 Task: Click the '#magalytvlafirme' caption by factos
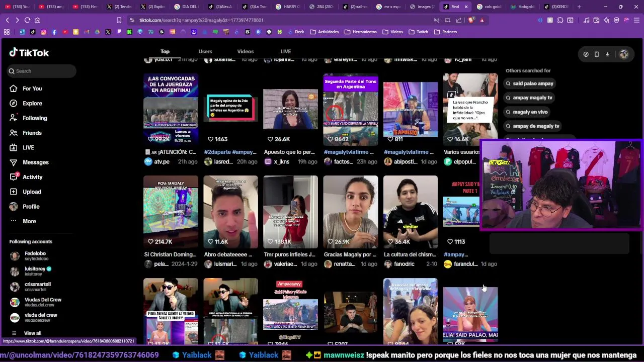(x=349, y=152)
